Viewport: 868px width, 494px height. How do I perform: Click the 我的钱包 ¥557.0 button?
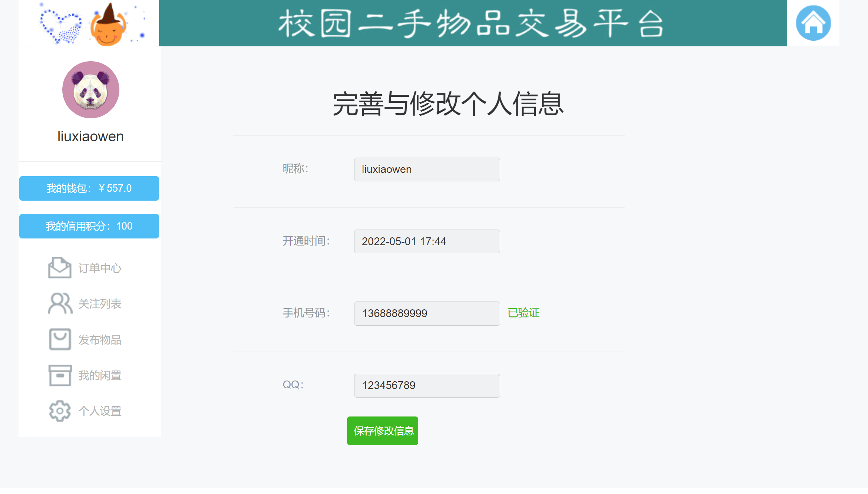89,188
